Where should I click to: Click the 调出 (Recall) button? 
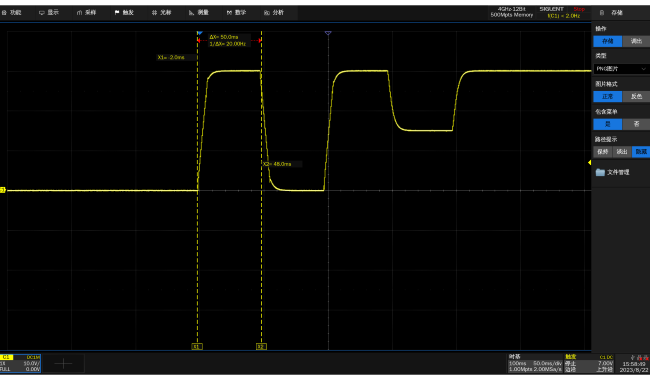(636, 41)
